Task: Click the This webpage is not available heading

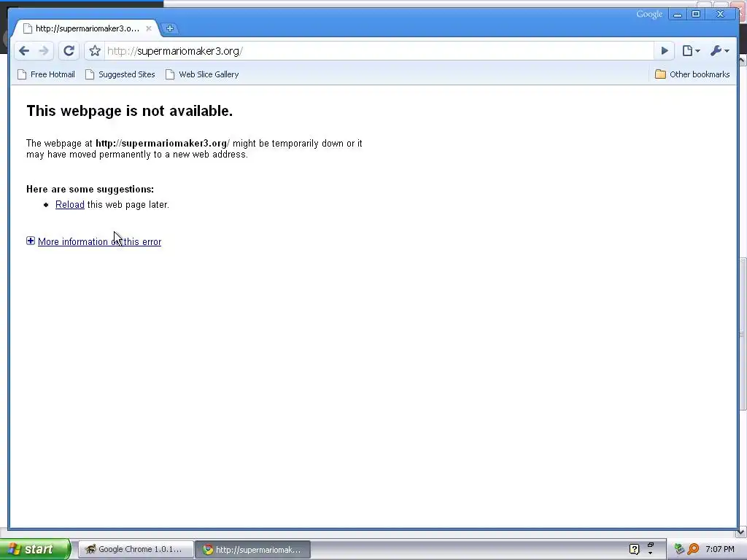Action: pyautogui.click(x=130, y=111)
